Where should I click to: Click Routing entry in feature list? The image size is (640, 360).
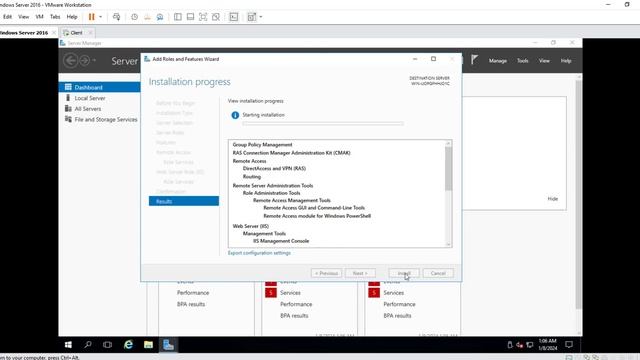click(252, 176)
